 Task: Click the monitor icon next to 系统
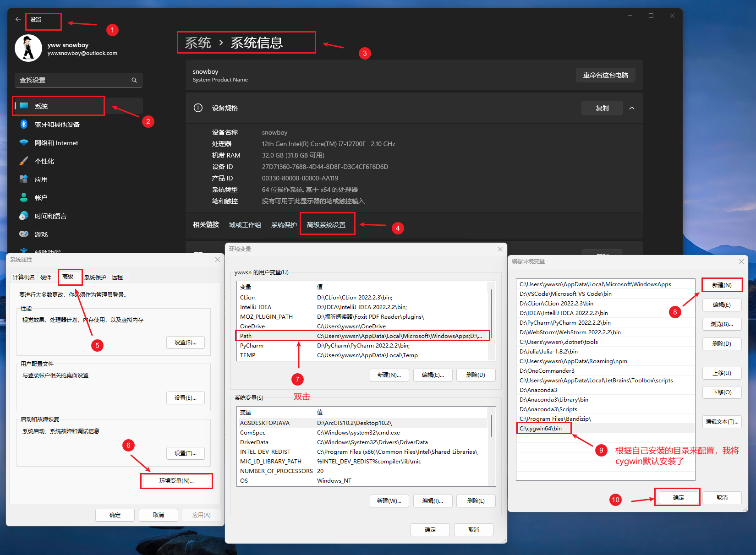click(24, 106)
